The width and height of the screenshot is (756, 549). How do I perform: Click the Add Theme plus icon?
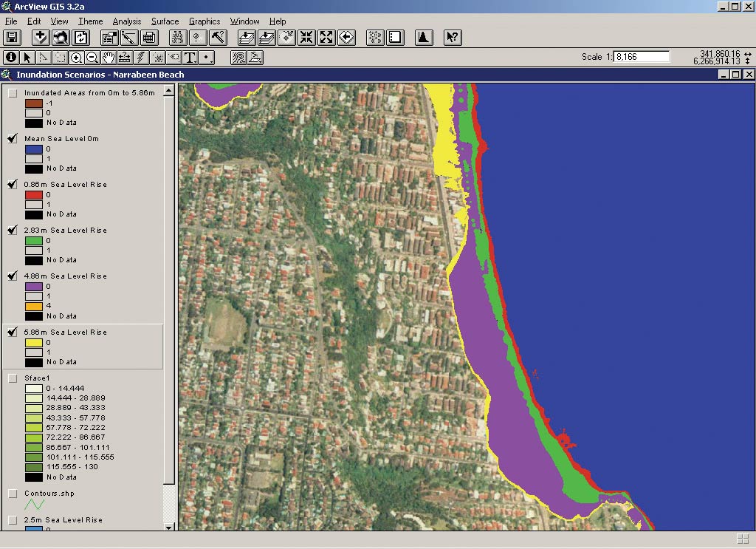[x=41, y=38]
